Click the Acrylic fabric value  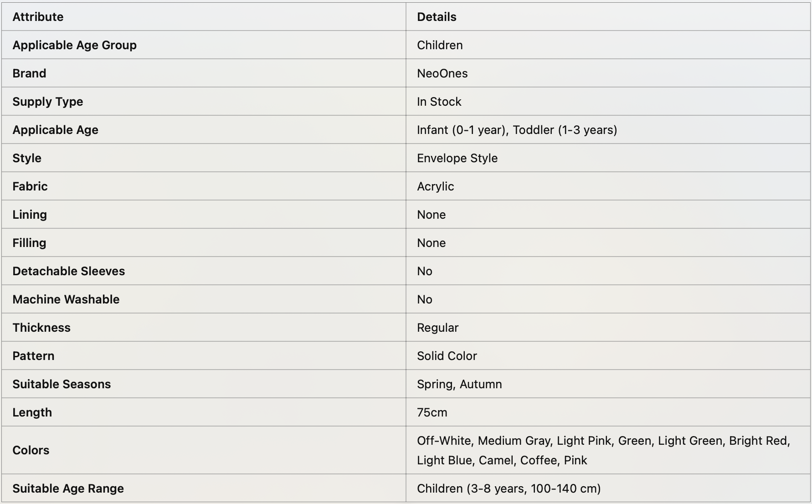(435, 186)
